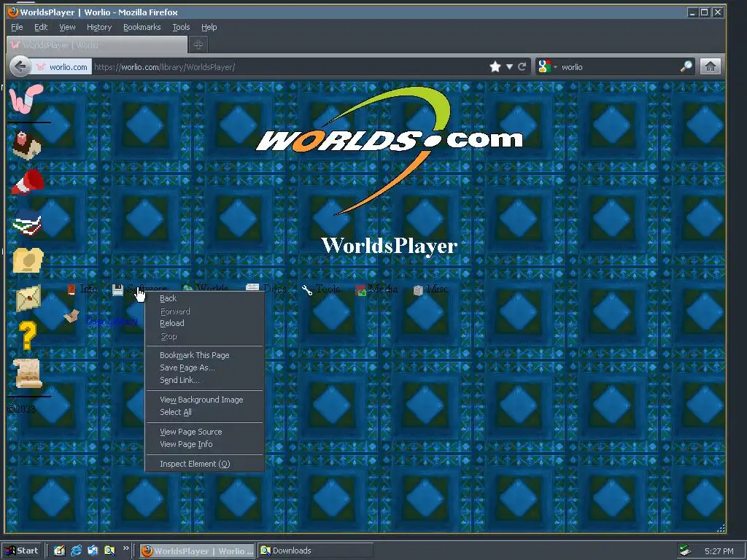Open the envelope mail sidebar icon

(x=28, y=298)
